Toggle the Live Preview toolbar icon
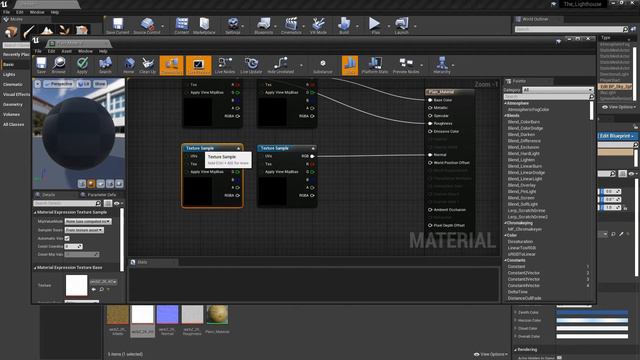 click(198, 65)
